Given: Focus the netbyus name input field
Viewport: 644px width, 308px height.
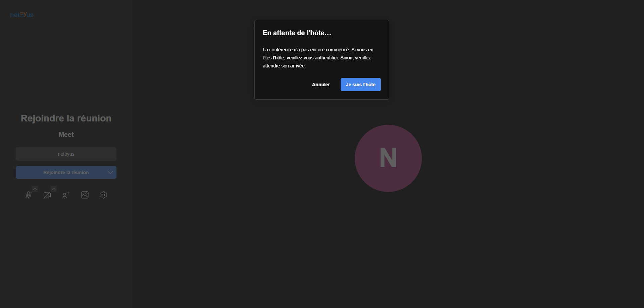Looking at the screenshot, I should pos(66,154).
